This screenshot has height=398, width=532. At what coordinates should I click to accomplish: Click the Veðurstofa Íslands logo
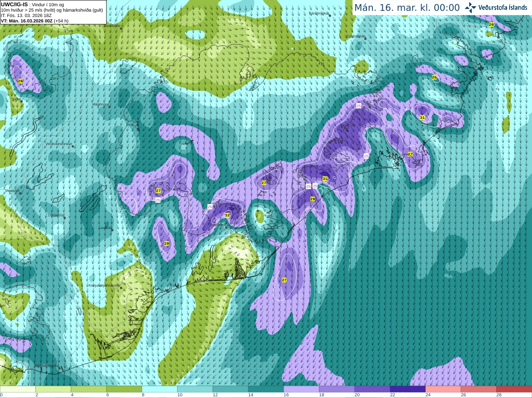pos(496,7)
